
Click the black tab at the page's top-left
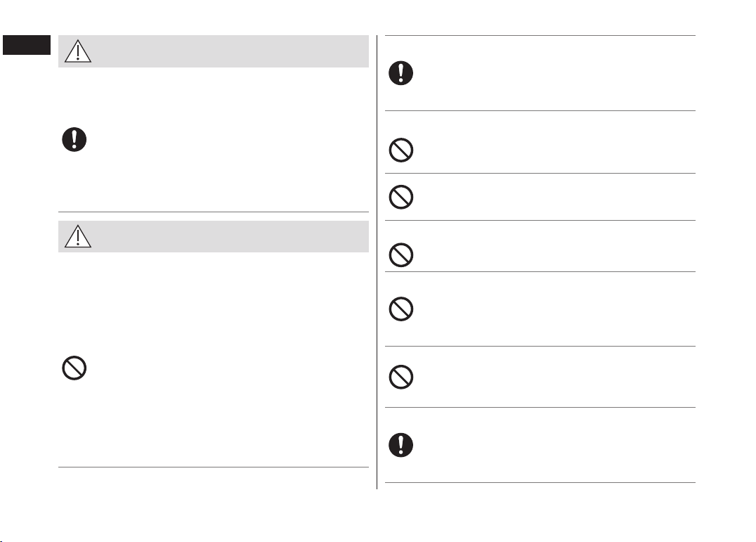pyautogui.click(x=27, y=45)
